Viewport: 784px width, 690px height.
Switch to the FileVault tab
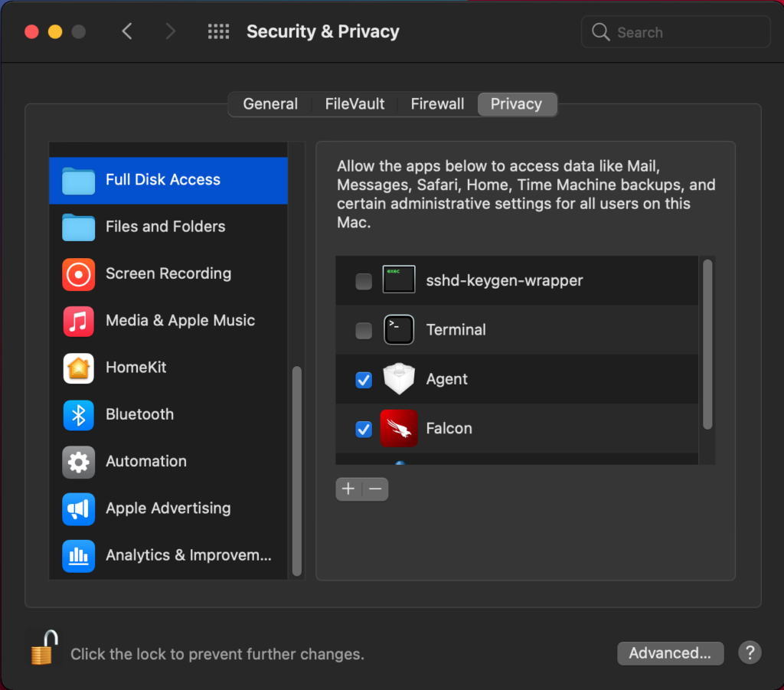pyautogui.click(x=354, y=103)
